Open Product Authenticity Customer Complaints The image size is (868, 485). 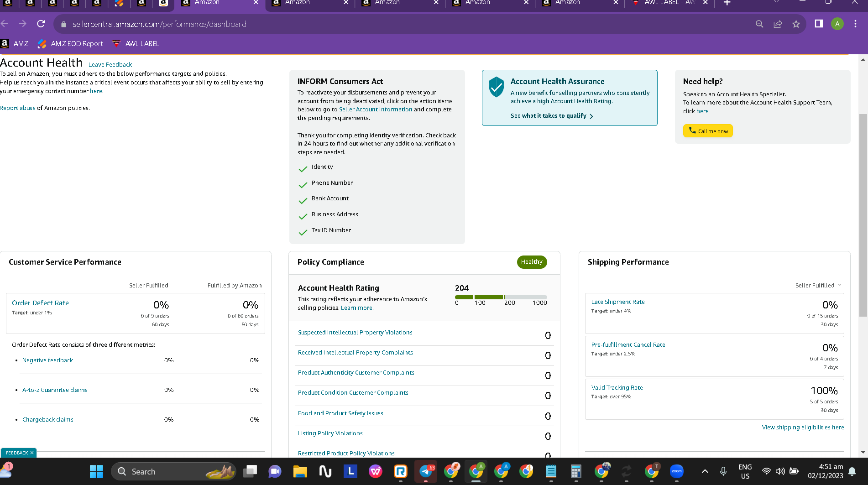pyautogui.click(x=356, y=373)
